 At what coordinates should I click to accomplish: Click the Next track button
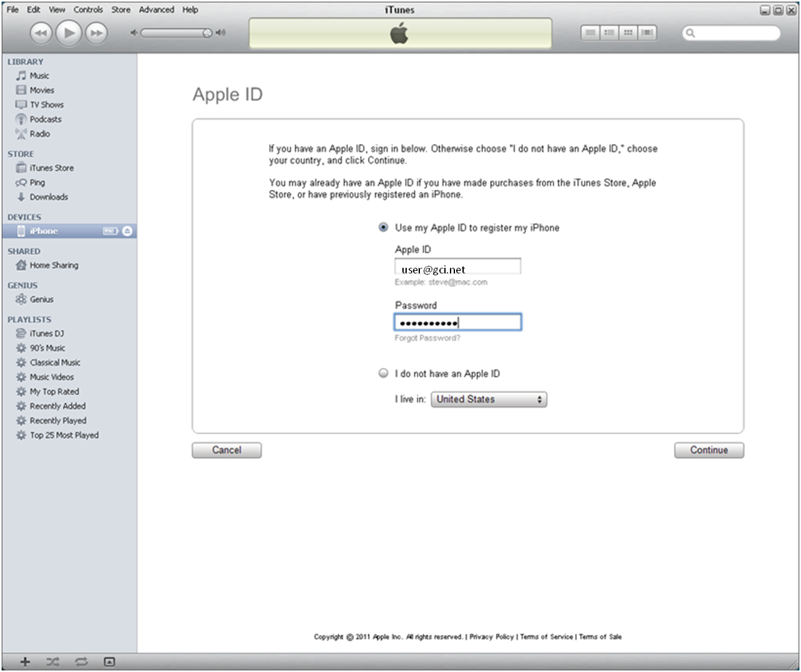pos(96,33)
